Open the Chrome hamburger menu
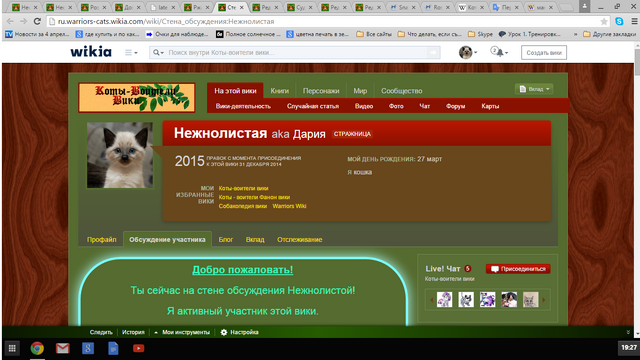Viewport: 640px width, 360px height. tap(634, 21)
